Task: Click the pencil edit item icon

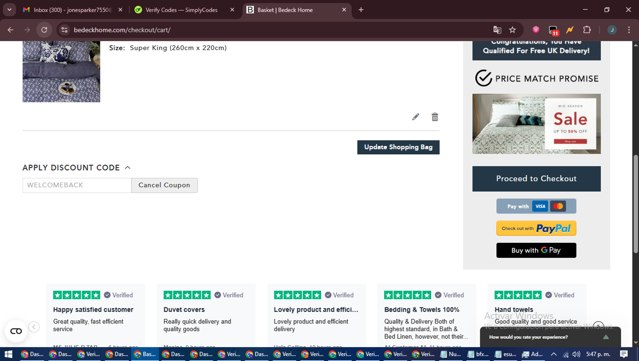Action: 415,117
